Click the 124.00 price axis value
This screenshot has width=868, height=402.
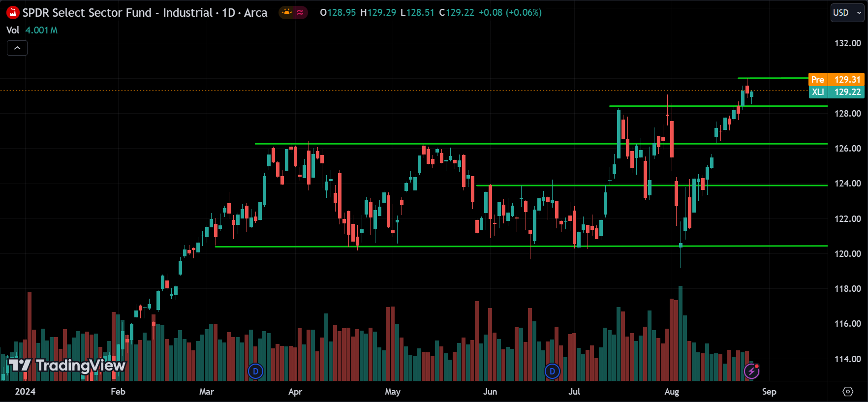click(x=847, y=184)
